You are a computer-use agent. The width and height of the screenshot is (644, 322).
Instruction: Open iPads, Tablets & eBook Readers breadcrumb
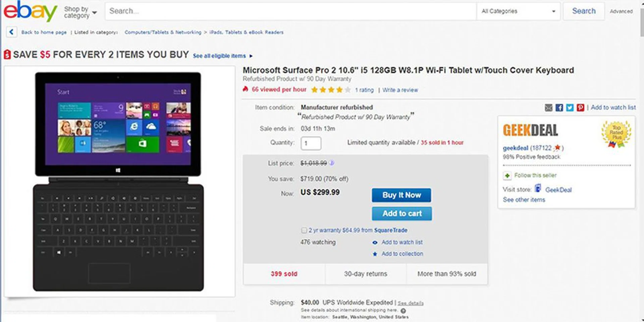pos(246,32)
